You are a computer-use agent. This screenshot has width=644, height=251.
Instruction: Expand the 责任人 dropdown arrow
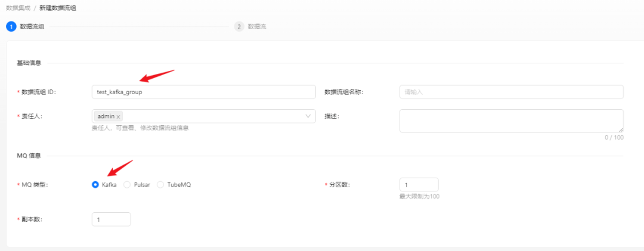point(308,116)
